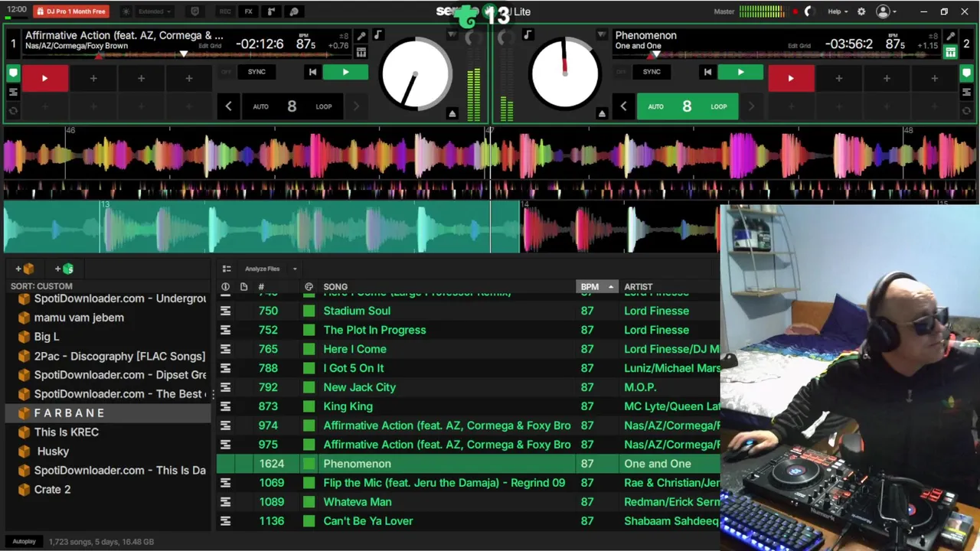Jump to start of track on deck 2
Image resolution: width=980 pixels, height=551 pixels.
pos(707,72)
